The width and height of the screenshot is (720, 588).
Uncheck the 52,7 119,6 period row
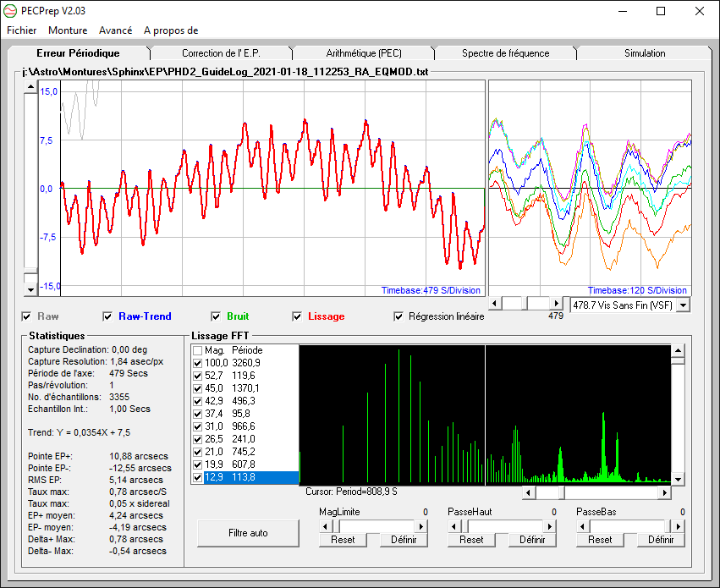(197, 376)
